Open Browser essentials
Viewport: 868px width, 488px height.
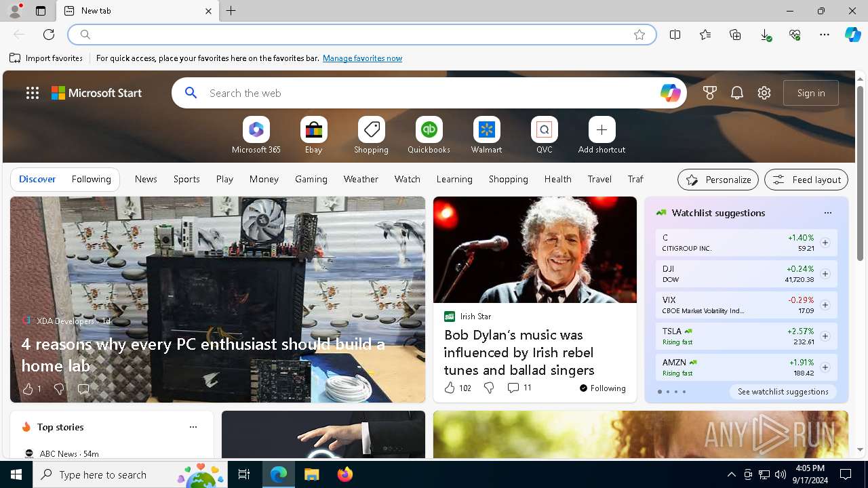[795, 35]
